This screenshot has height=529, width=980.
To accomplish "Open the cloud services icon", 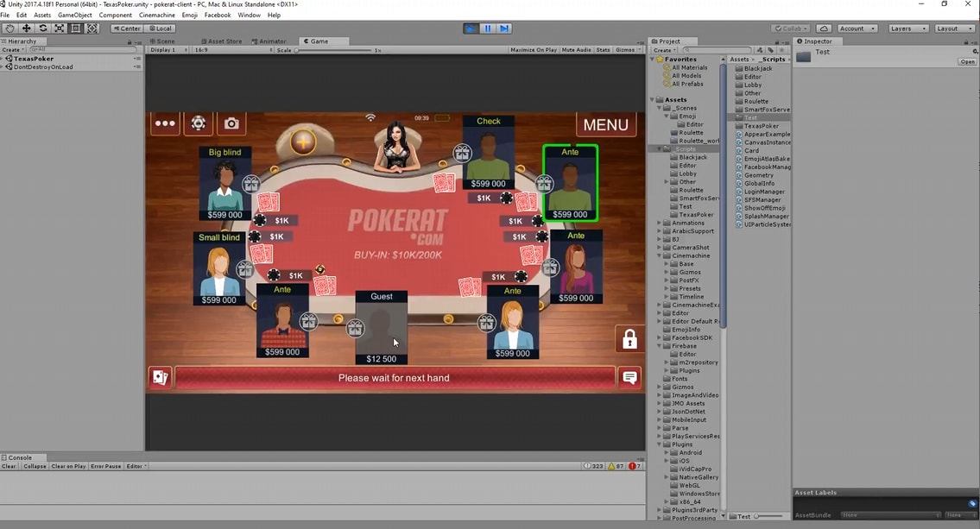I will [824, 28].
